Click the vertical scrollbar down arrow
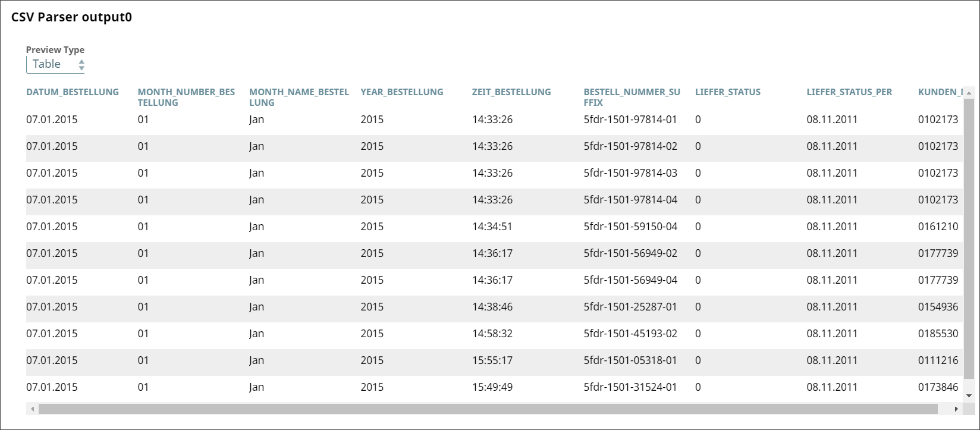Screen dimensions: 980x430 [x=969, y=396]
